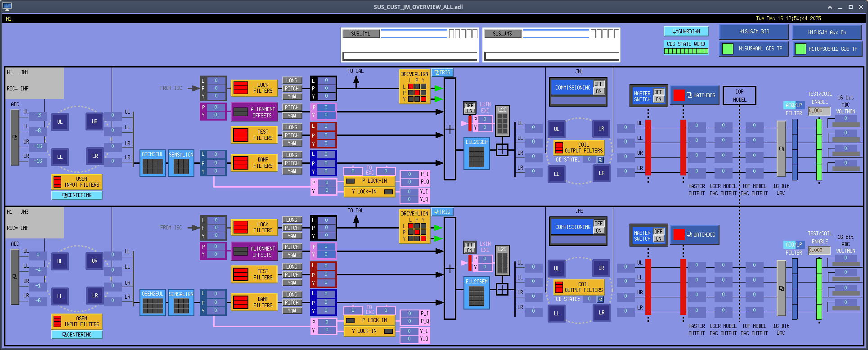This screenshot has width=868, height=350.
Task: Click the CDS STATE WORD indicator bar
Action: click(x=686, y=51)
